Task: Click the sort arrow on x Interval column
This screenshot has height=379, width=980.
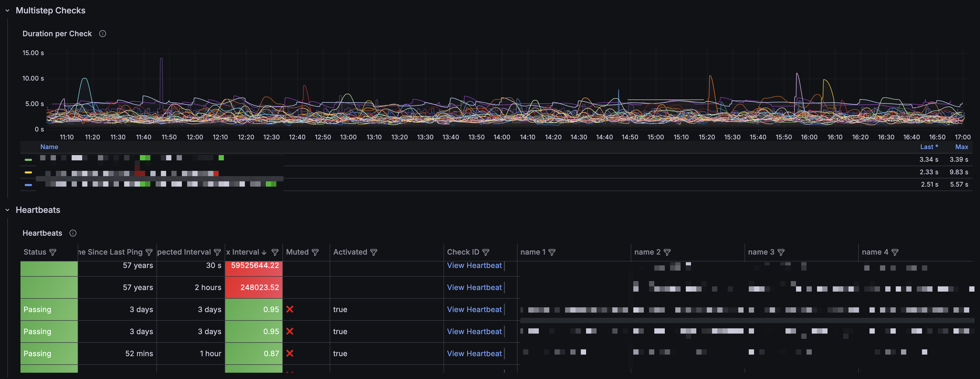Action: tap(264, 252)
